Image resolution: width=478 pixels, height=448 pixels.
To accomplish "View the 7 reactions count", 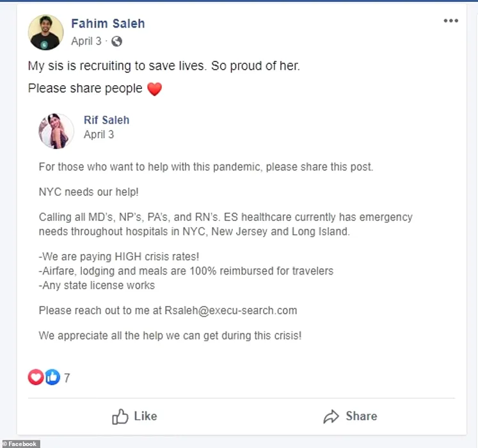I will point(67,378).
